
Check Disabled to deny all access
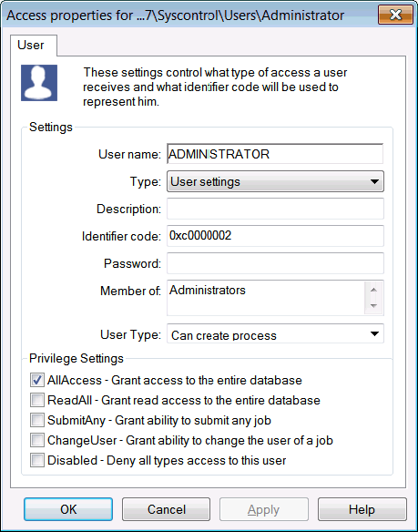click(37, 460)
